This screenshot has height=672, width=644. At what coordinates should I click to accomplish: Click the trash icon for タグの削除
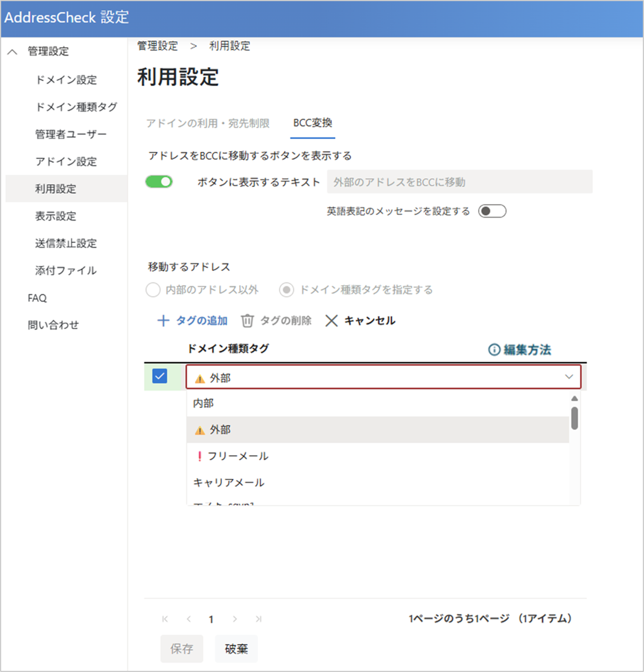(x=247, y=321)
